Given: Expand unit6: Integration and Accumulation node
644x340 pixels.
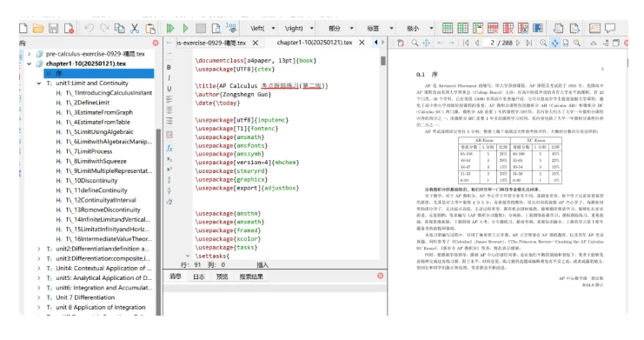Looking at the screenshot, I should [x=39, y=288].
